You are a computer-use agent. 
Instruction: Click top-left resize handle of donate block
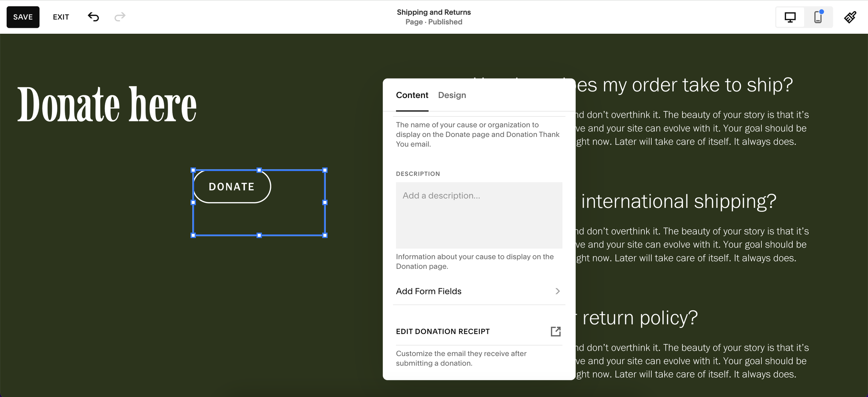point(193,170)
